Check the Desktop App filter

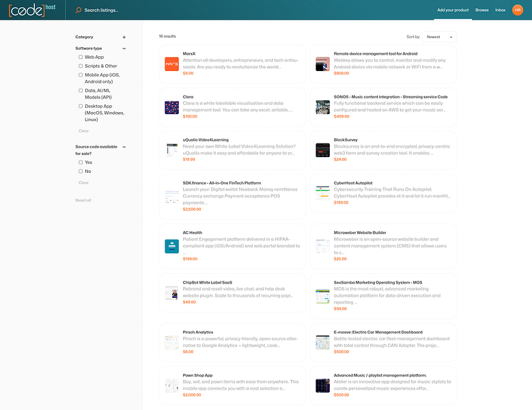(81, 106)
